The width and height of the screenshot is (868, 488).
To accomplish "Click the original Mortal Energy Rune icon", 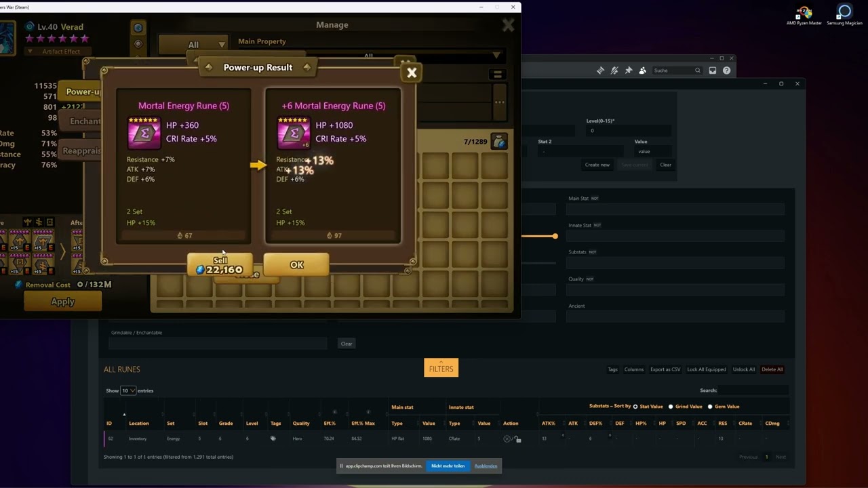I will coord(144,132).
